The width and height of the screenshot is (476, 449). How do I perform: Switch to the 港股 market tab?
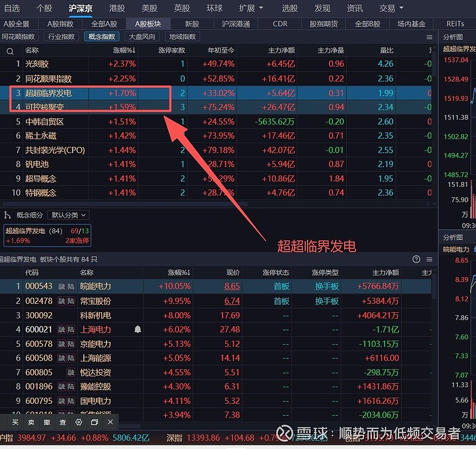pyautogui.click(x=116, y=8)
